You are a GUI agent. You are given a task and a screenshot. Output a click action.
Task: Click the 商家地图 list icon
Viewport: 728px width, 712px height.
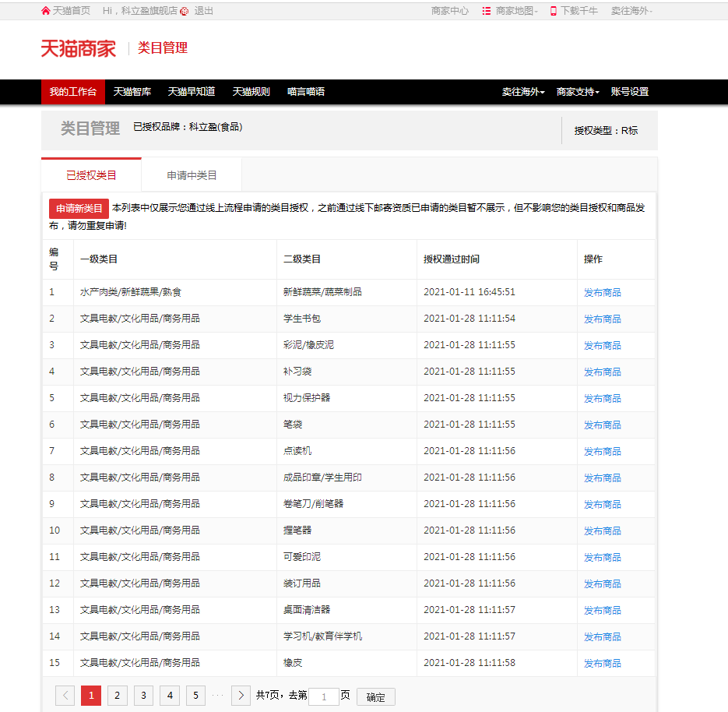tap(486, 11)
